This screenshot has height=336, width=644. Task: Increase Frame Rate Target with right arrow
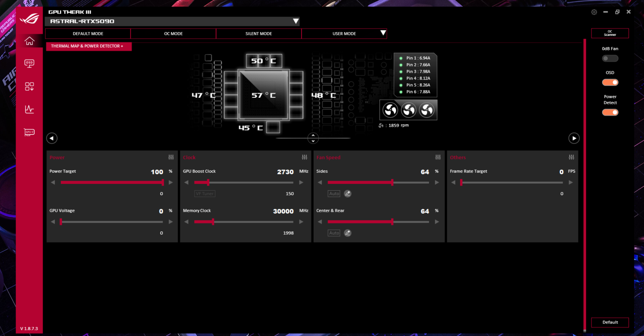coord(570,182)
